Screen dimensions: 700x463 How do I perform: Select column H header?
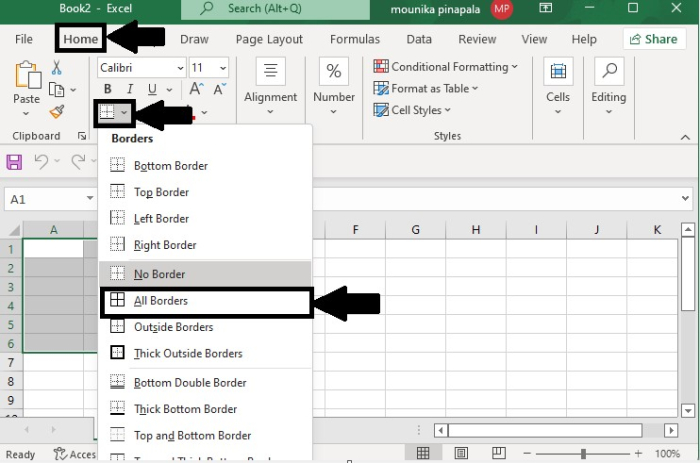click(x=476, y=230)
